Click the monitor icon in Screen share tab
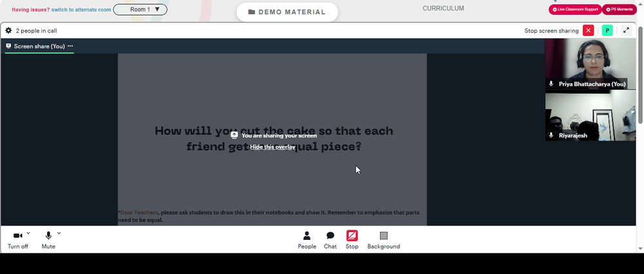The height and width of the screenshot is (274, 644). (8, 46)
